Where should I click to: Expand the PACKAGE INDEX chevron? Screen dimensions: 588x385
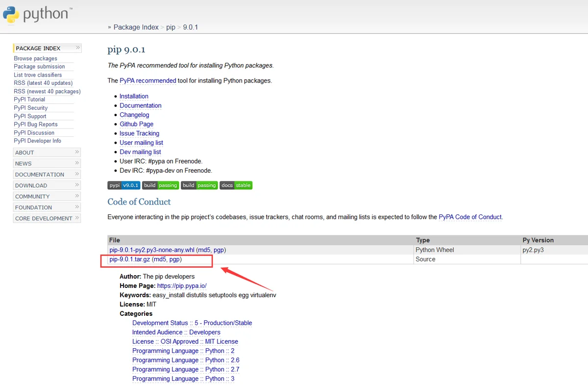[x=77, y=48]
